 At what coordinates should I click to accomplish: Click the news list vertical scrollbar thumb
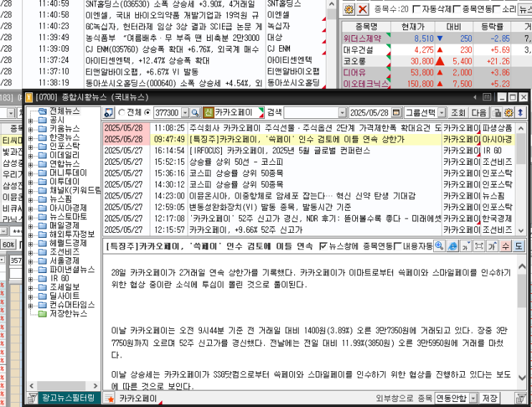click(521, 149)
